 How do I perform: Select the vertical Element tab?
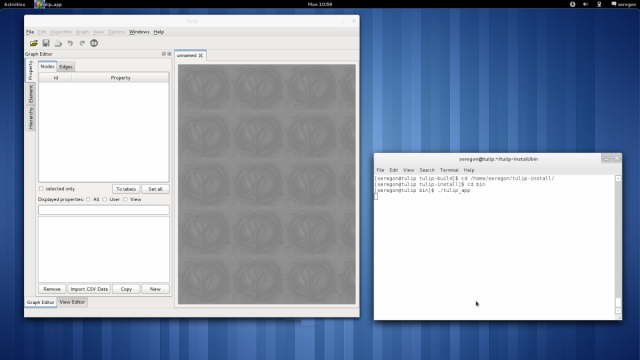pos(31,94)
